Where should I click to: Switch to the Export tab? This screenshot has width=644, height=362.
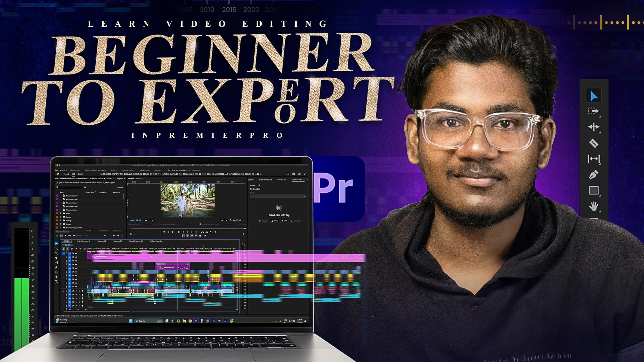point(80,174)
